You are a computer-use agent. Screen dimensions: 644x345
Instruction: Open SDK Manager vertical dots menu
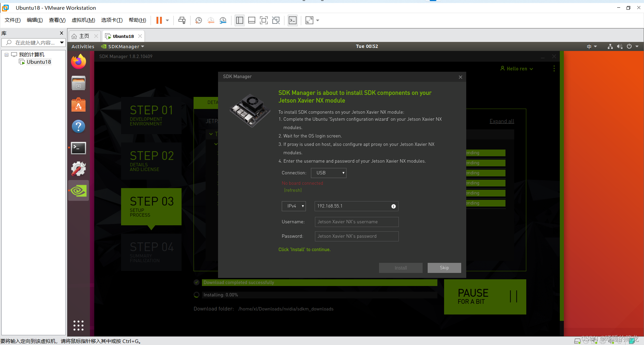554,68
